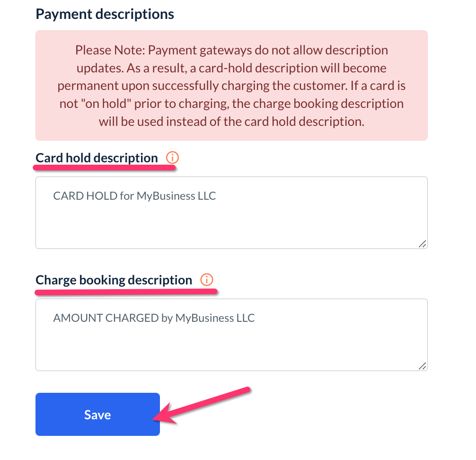The height and width of the screenshot is (460, 476).
Task: Grab the resize handle of Charge booking textarea
Action: [x=422, y=366]
